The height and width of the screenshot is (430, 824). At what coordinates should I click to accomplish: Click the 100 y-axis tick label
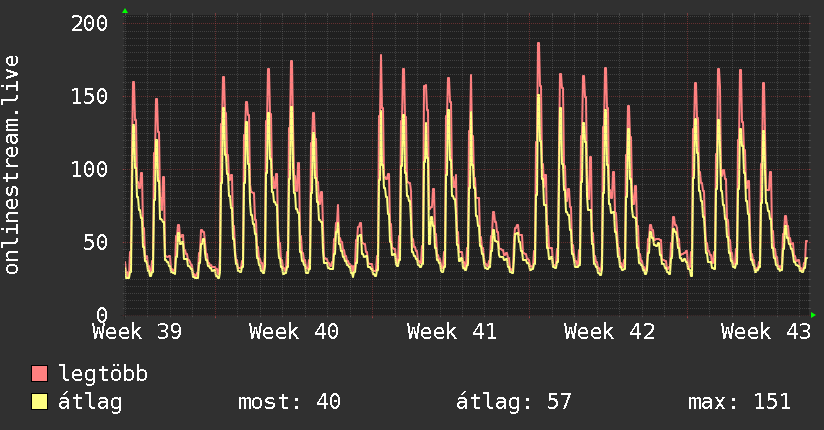click(89, 169)
